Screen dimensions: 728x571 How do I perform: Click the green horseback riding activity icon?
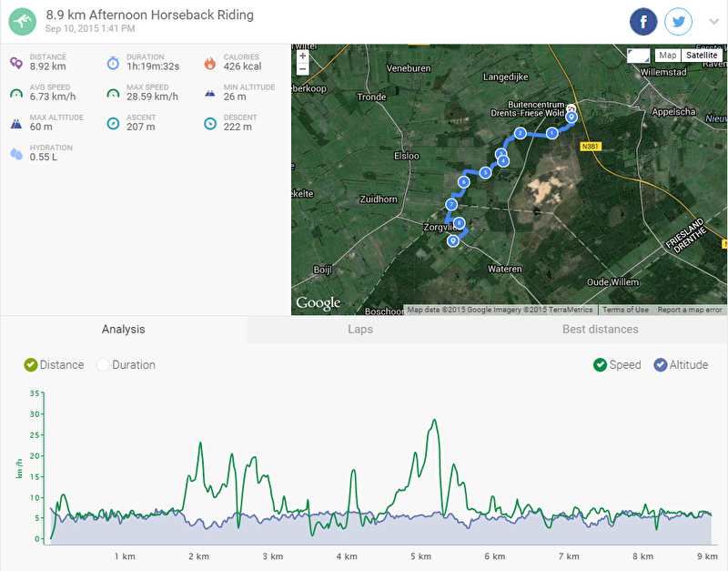click(22, 21)
